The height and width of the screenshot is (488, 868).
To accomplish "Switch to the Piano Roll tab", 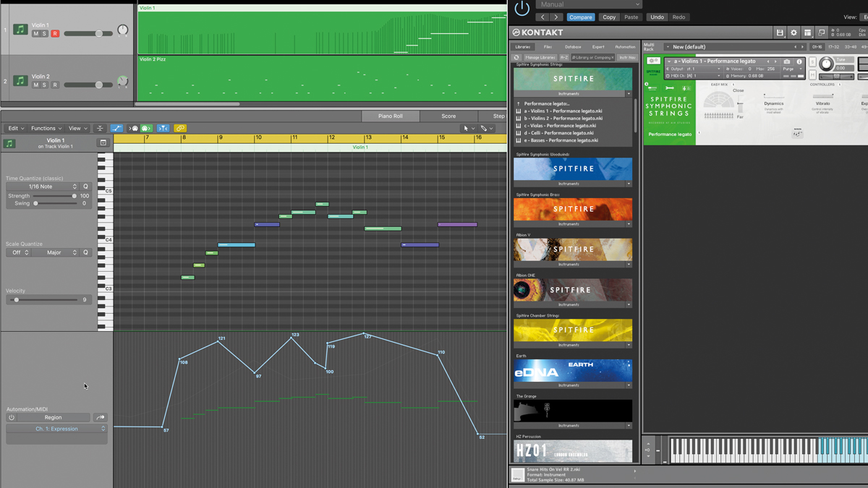I will tap(390, 116).
